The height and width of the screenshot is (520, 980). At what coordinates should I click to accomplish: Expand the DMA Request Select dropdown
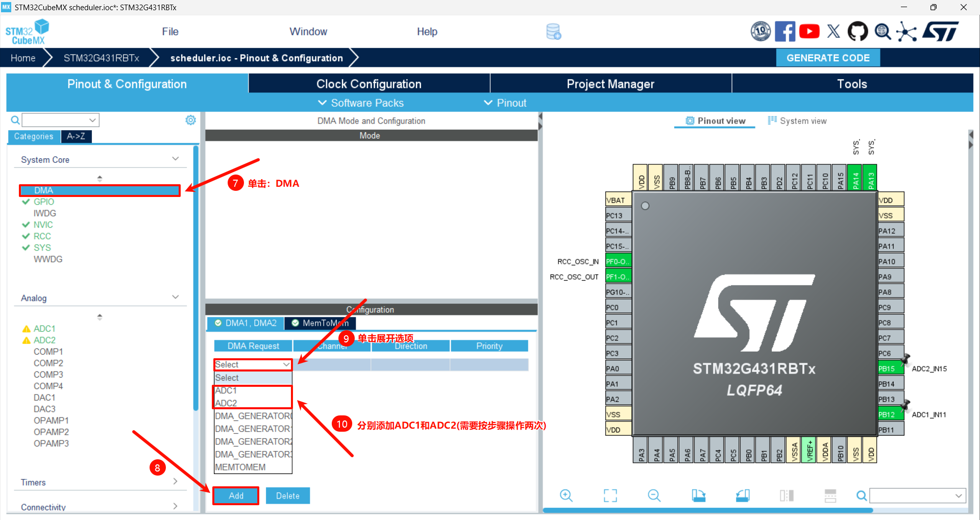tap(252, 364)
